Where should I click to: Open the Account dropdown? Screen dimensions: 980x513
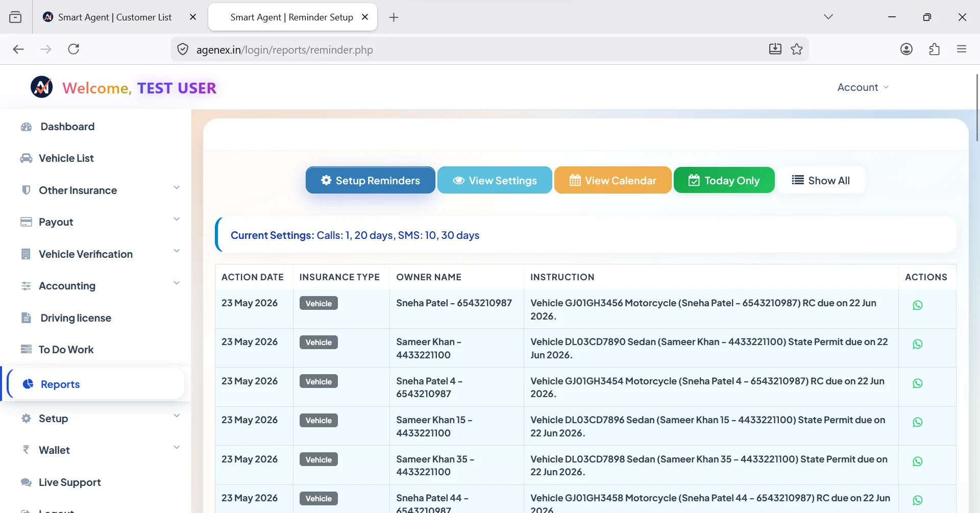863,87
